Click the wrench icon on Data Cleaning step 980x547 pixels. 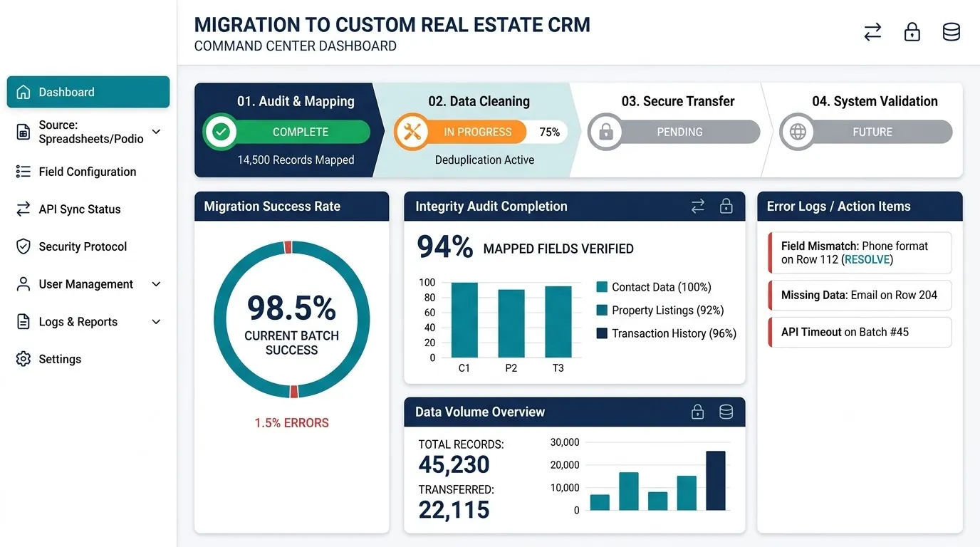pos(412,132)
